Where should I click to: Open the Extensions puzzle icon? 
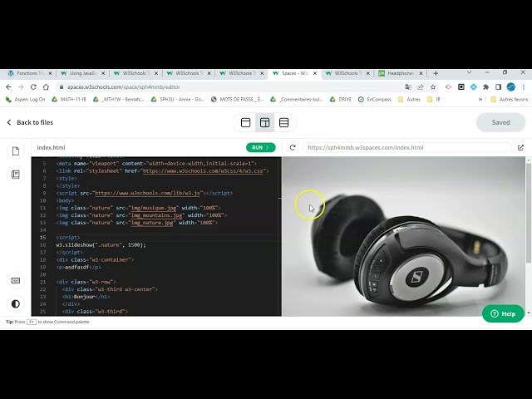tap(485, 86)
